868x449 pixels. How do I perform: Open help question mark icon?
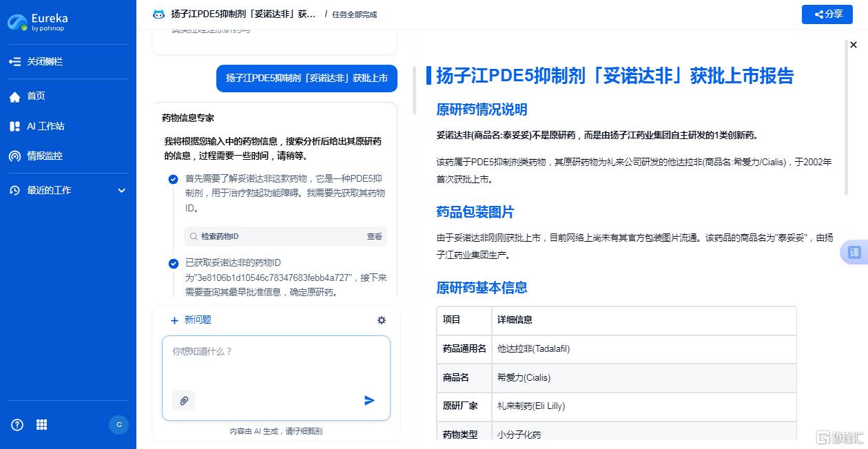tap(18, 424)
